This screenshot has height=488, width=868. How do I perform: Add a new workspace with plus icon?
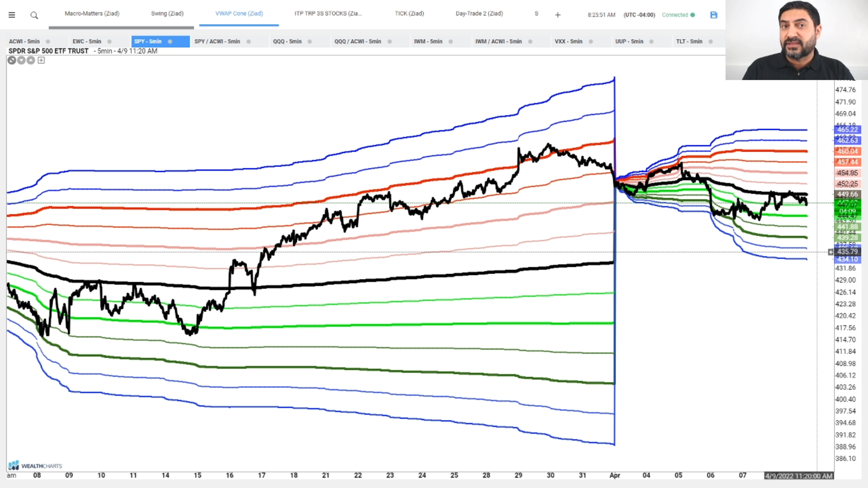pos(558,15)
